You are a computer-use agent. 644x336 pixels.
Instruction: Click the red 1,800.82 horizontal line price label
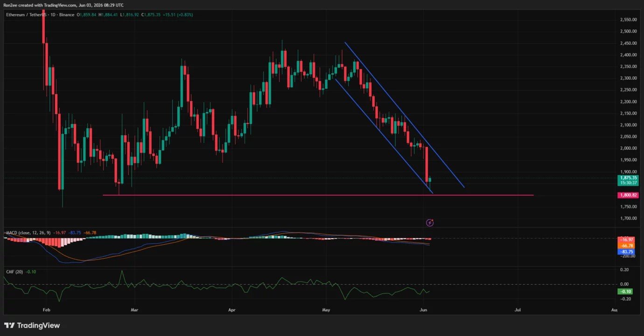click(x=628, y=195)
